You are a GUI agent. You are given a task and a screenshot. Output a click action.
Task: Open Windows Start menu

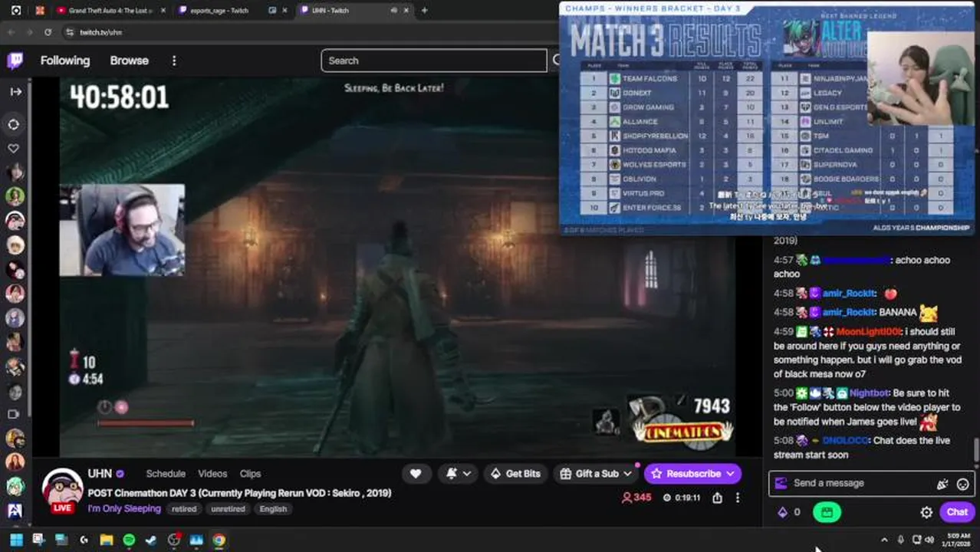point(16,540)
